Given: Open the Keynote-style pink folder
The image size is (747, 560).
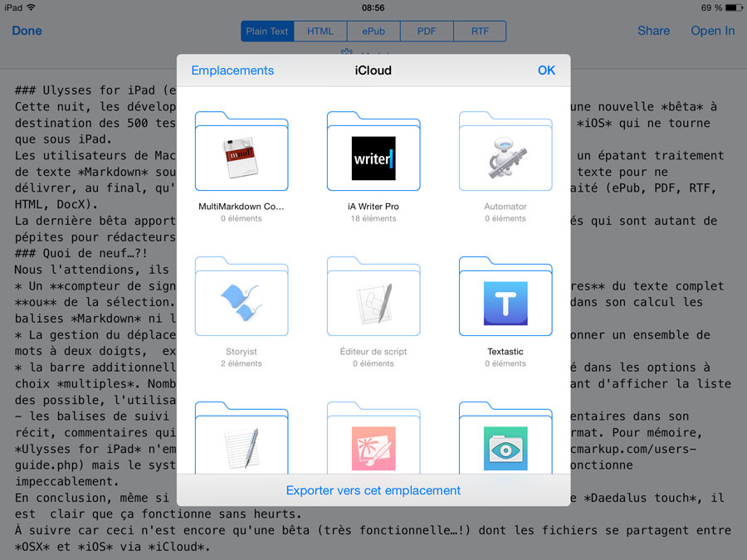Looking at the screenshot, I should [373, 438].
